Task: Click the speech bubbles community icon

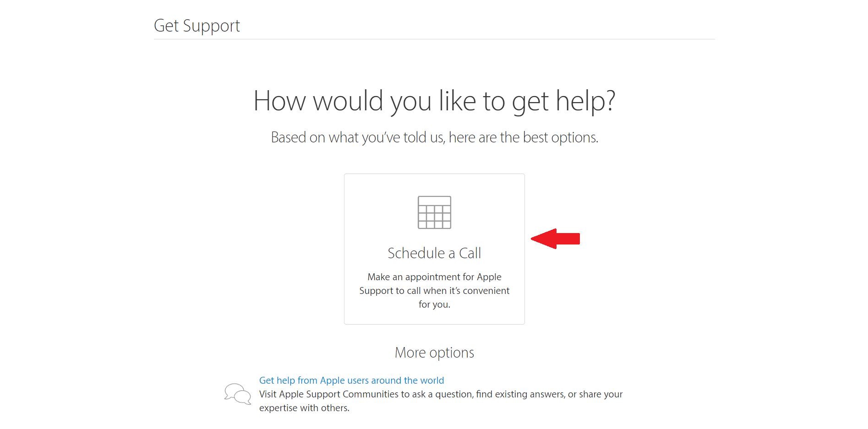Action: click(x=238, y=394)
